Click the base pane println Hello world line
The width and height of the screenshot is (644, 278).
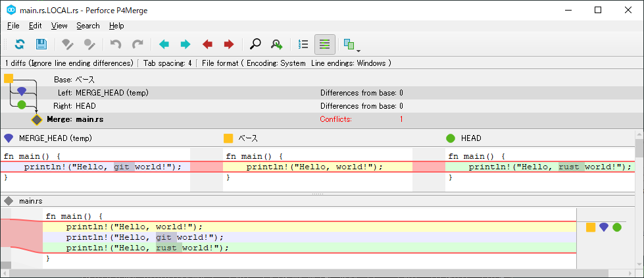314,167
